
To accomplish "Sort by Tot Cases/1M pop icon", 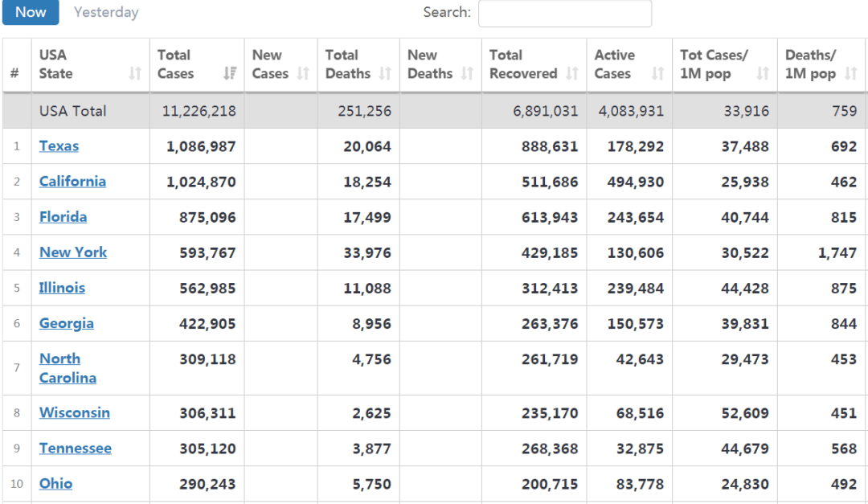I will [x=763, y=73].
